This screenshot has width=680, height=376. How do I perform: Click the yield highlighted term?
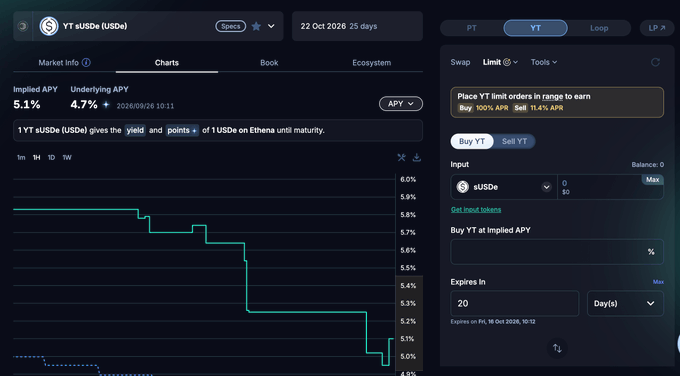coord(135,130)
